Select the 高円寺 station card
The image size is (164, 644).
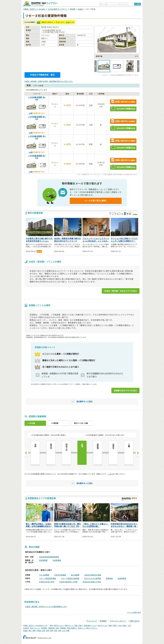(51, 452)
